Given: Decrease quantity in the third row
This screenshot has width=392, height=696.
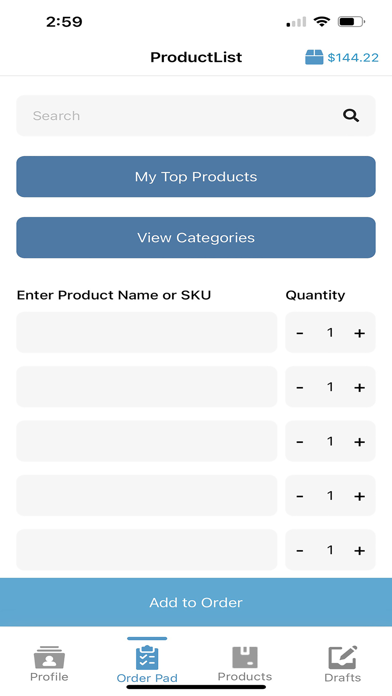Looking at the screenshot, I should point(300,442).
